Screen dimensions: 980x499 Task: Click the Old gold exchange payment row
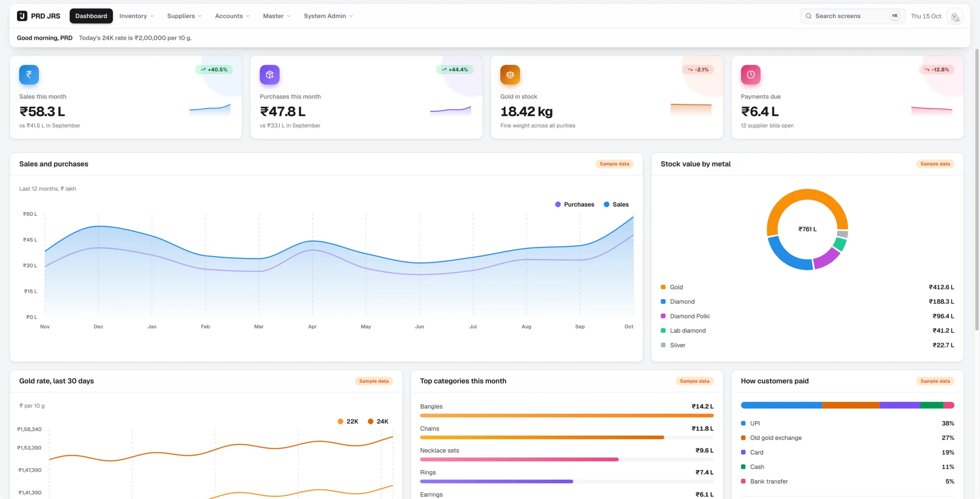847,438
